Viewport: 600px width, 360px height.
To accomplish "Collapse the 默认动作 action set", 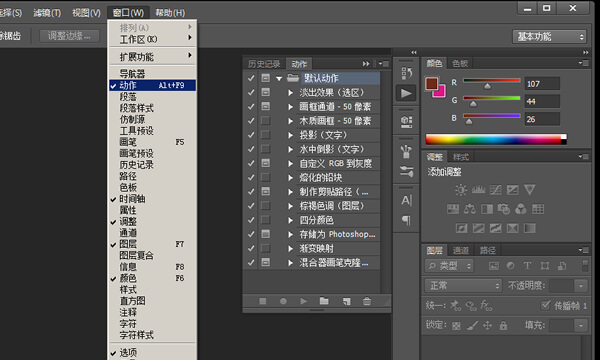I will pyautogui.click(x=279, y=78).
